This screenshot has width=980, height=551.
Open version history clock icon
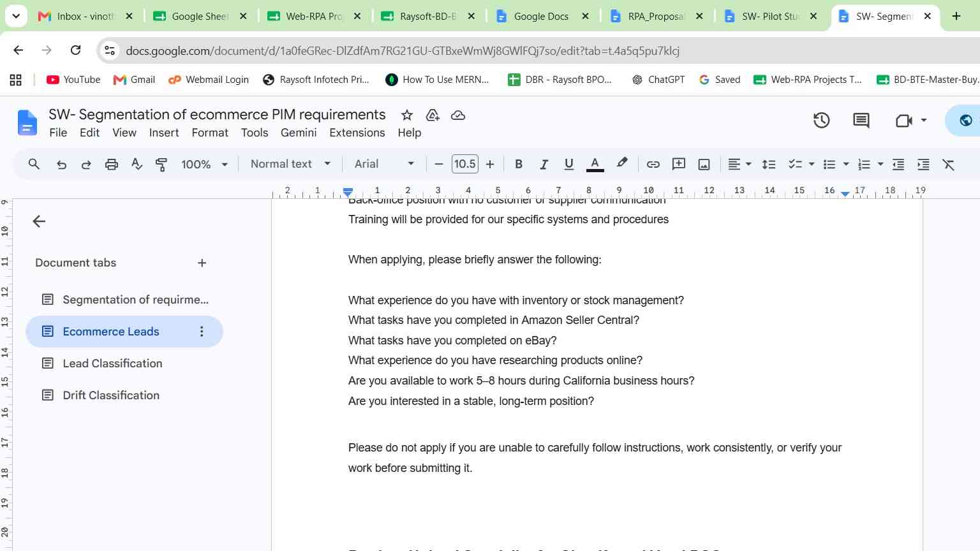(x=821, y=120)
